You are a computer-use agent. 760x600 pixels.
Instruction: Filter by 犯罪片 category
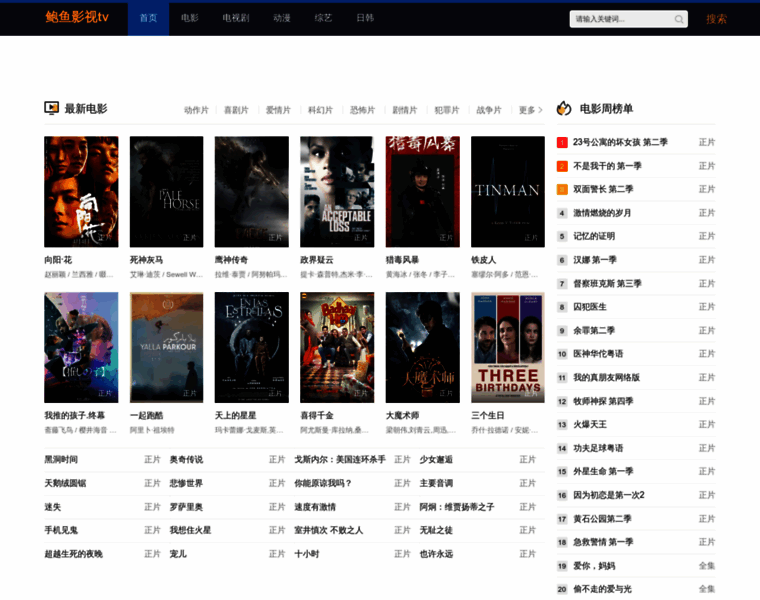[447, 110]
